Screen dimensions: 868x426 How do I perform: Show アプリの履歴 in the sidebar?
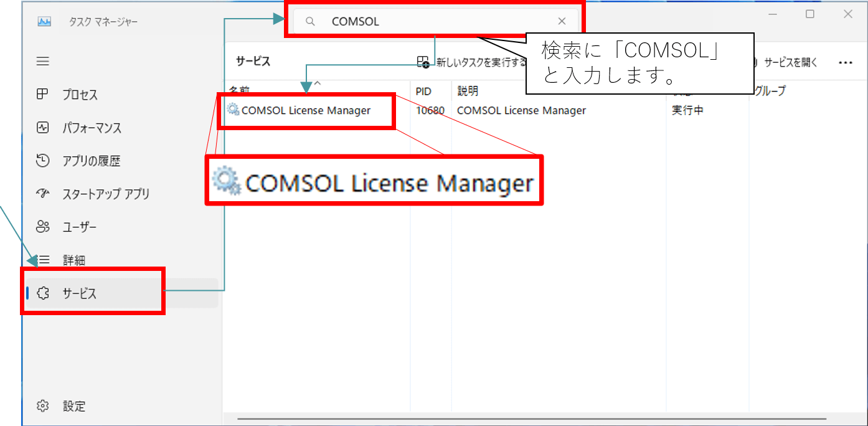pos(90,161)
